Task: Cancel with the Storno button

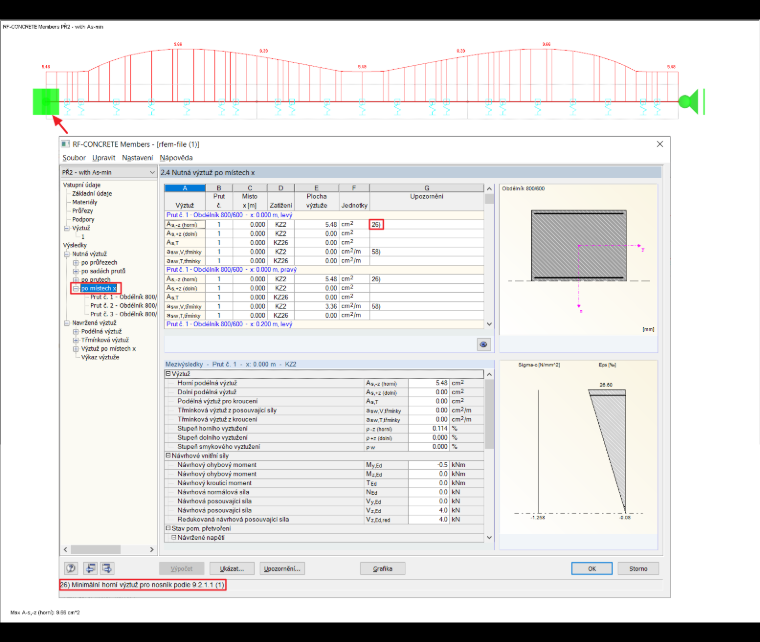Action: [x=638, y=569]
